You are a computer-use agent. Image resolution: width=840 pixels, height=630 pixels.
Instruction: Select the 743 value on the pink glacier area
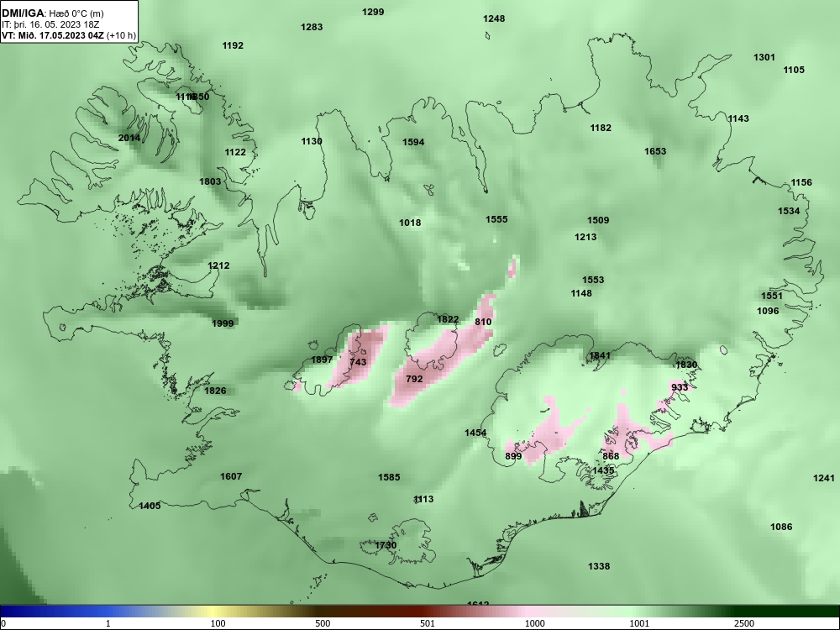[358, 362]
